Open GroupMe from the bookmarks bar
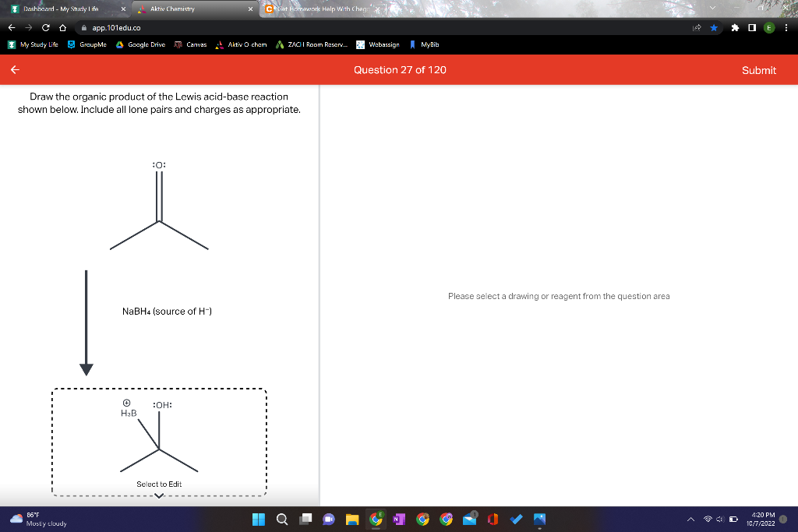Screen dimensions: 798x532 point(88,44)
